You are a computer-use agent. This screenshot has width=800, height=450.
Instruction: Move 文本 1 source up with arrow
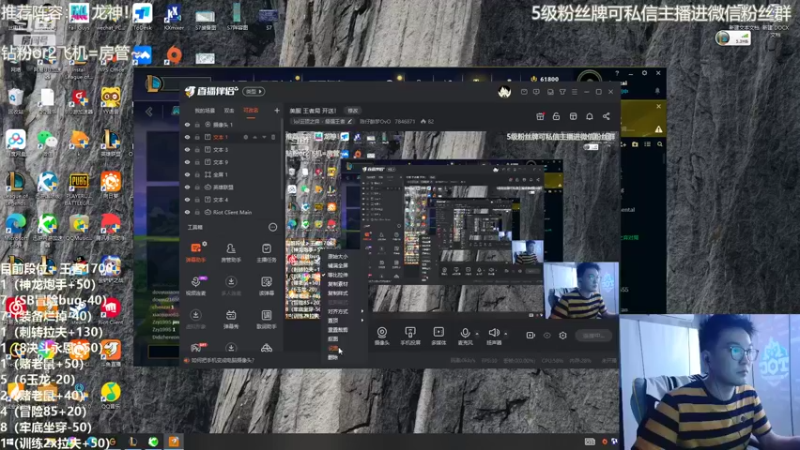pyautogui.click(x=255, y=137)
